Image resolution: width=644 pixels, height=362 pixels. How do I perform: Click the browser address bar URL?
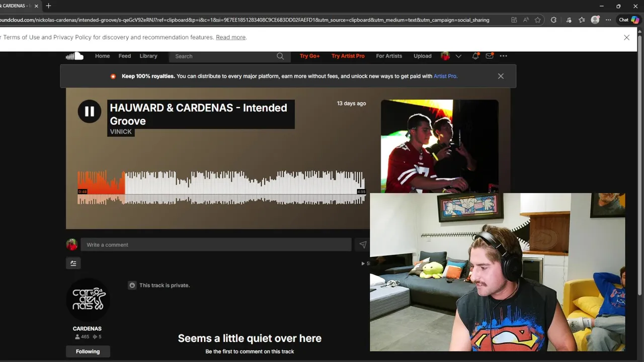coord(245,20)
